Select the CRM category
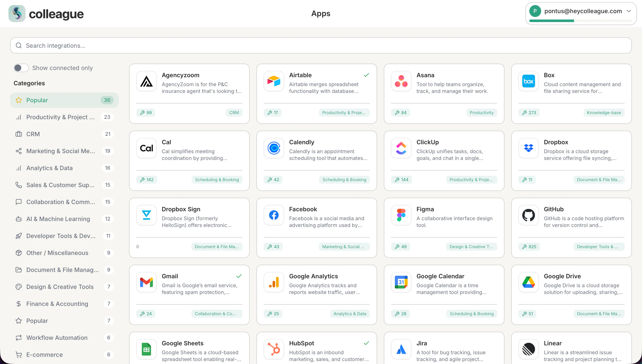The height and width of the screenshot is (364, 642). (x=65, y=134)
